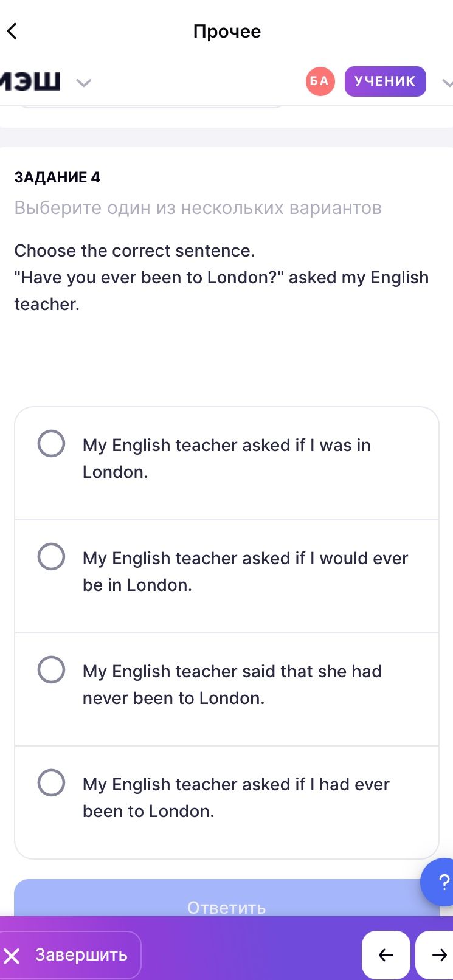Open the БА user avatar
This screenshot has height=980, width=453.
point(320,81)
